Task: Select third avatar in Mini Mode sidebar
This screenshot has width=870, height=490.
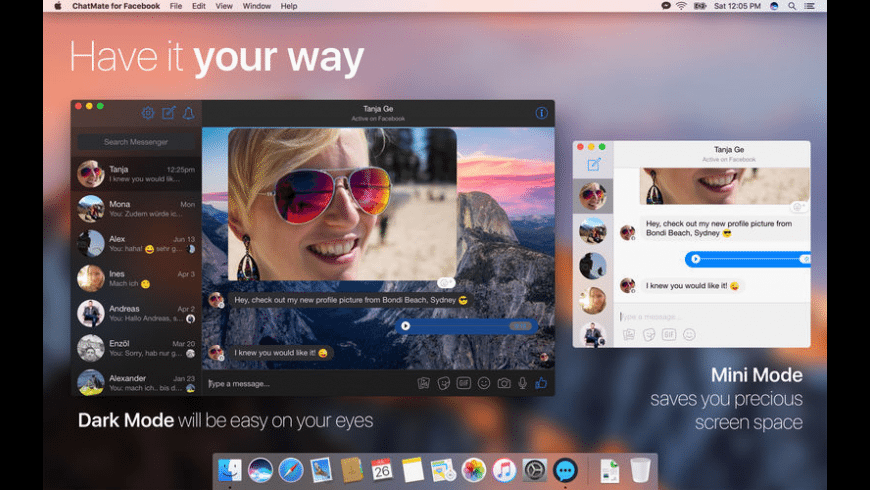Action: [593, 266]
